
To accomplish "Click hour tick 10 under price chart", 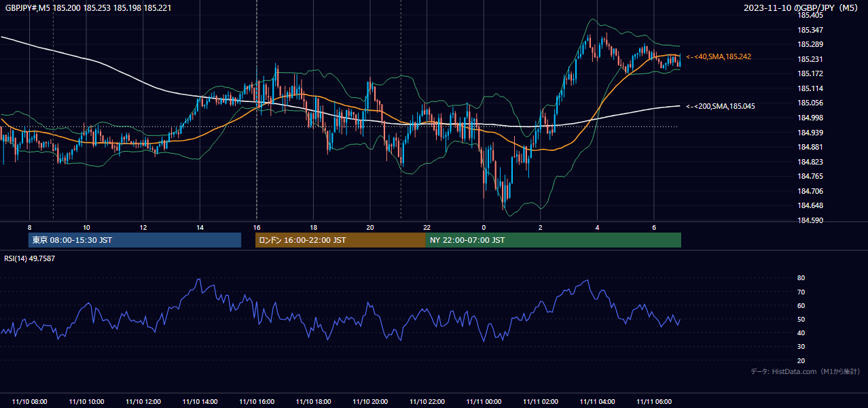I will [86, 227].
